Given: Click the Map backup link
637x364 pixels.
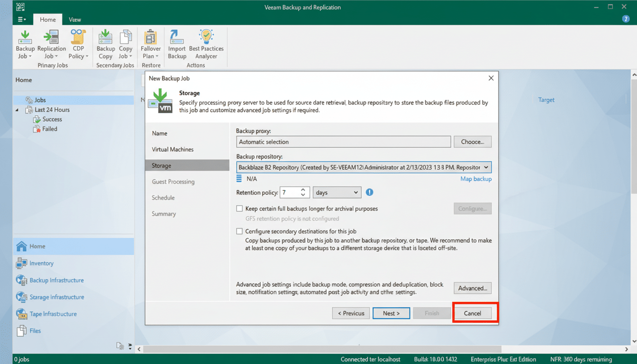Looking at the screenshot, I should (x=476, y=179).
